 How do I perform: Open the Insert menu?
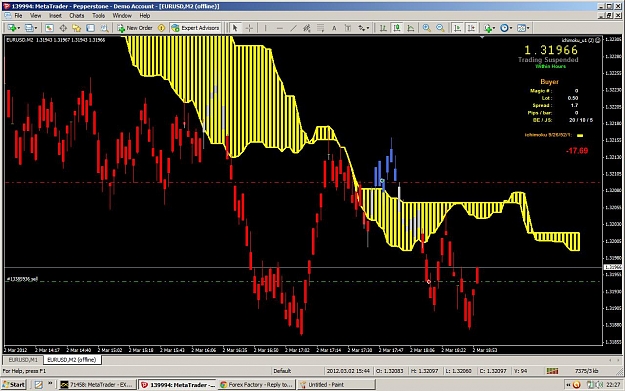tap(55, 16)
